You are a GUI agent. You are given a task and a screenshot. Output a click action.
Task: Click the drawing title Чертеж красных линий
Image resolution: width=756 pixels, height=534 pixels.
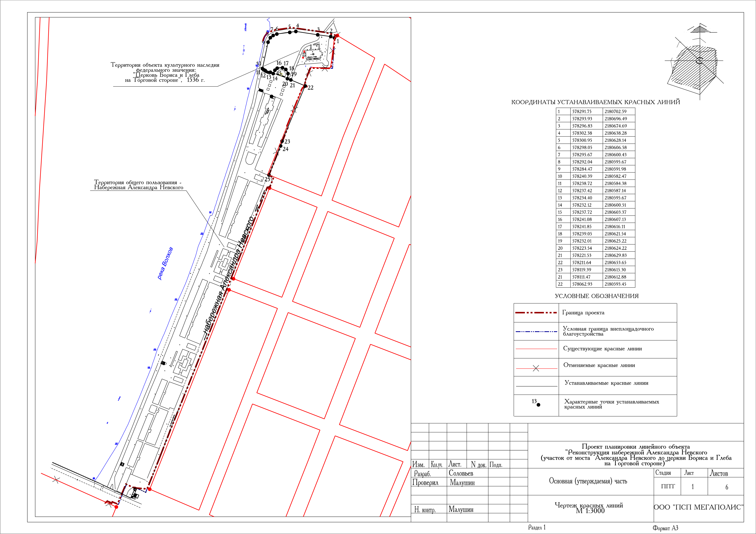coord(589,505)
